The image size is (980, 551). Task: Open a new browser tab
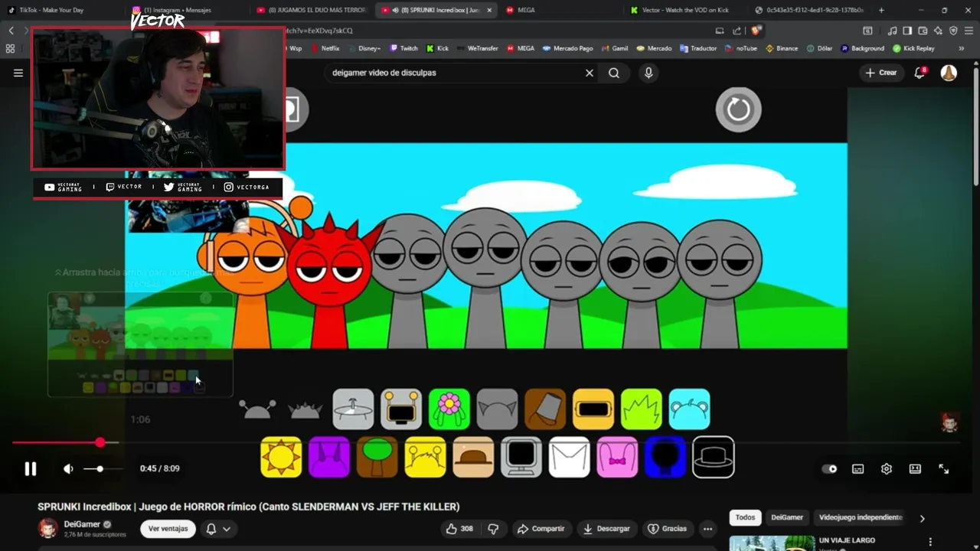tap(881, 10)
